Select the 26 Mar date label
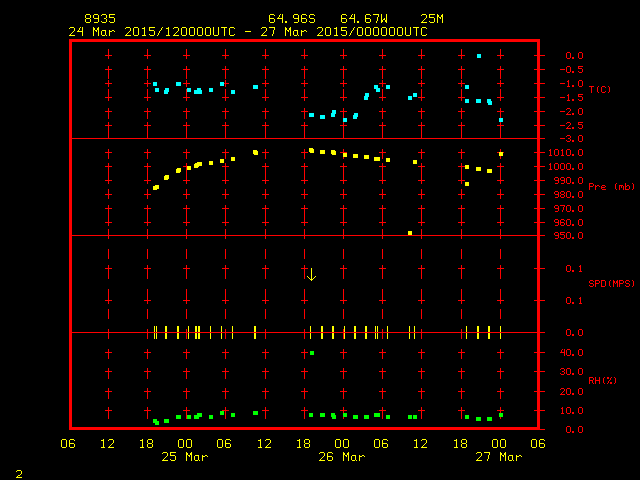Image resolution: width=640 pixels, height=480 pixels. click(342, 457)
